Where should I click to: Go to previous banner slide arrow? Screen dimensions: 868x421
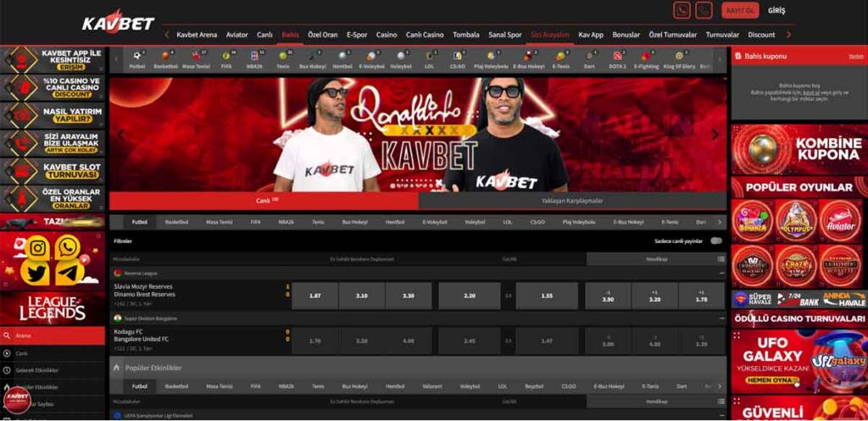120,135
